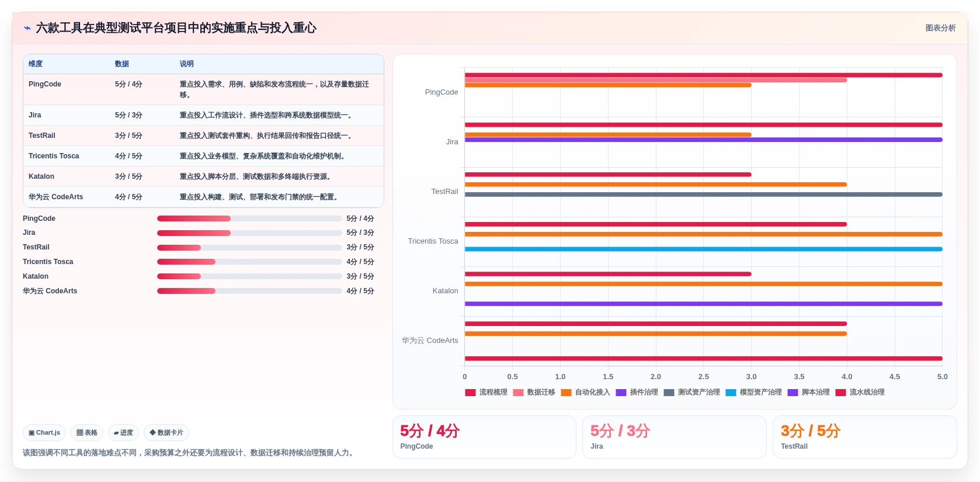Click the 数据 table column header
The width and height of the screenshot is (980, 482).
[x=122, y=64]
